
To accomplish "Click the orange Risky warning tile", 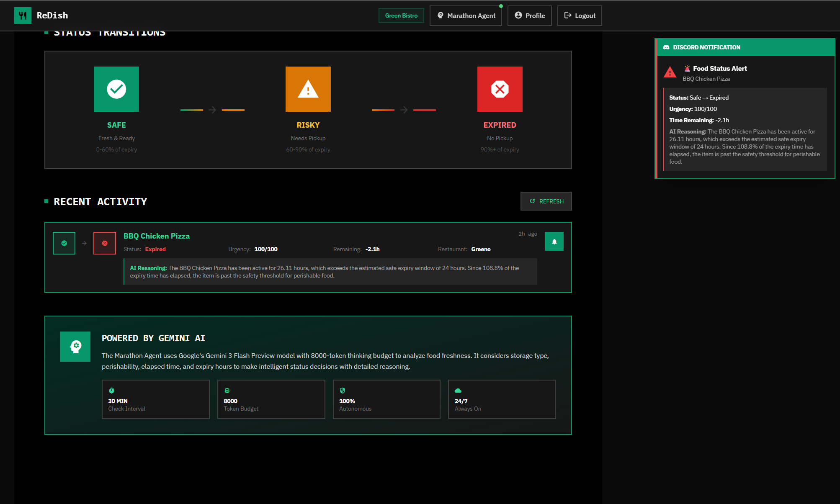I will [308, 89].
